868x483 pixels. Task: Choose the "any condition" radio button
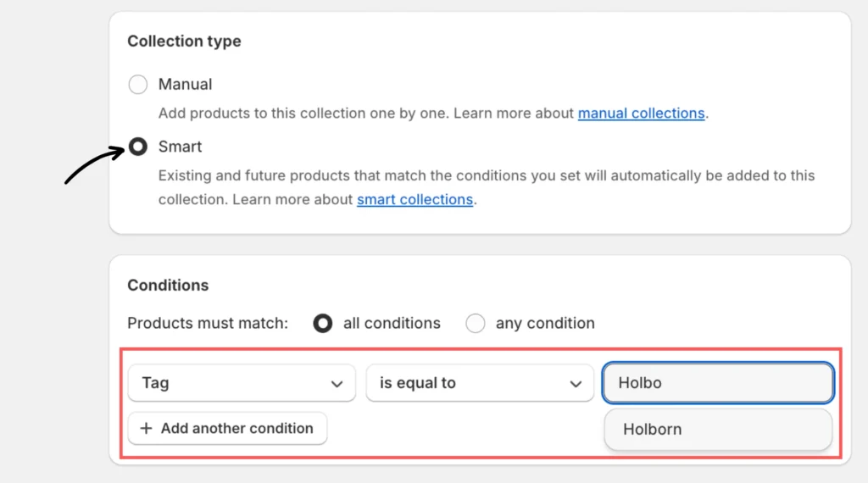[x=476, y=324]
